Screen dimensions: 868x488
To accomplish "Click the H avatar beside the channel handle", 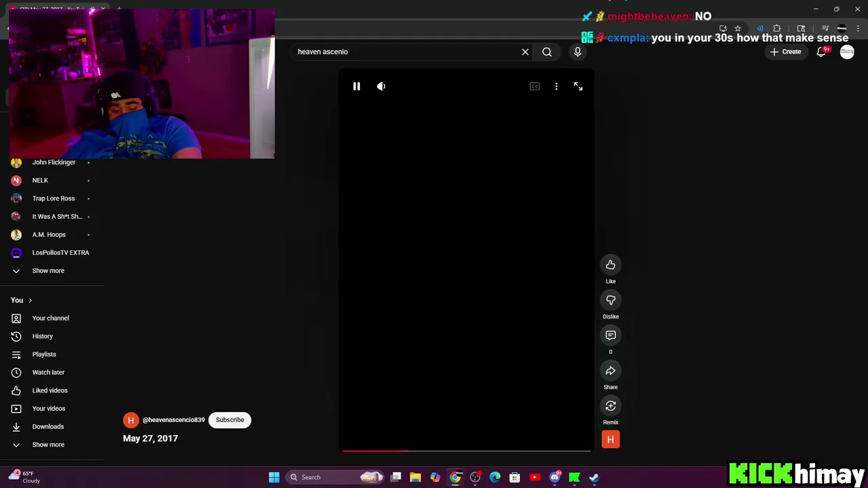I will [131, 420].
